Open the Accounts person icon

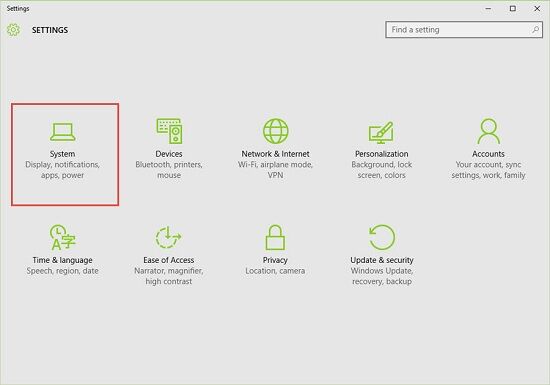point(489,131)
